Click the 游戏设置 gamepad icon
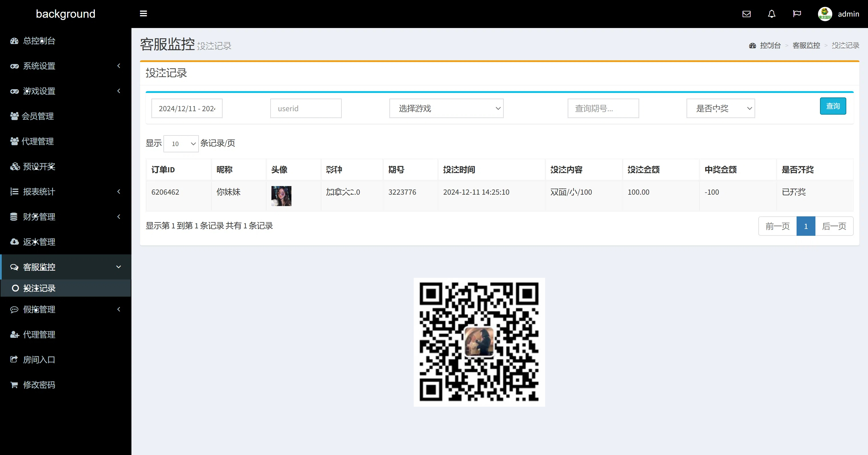Image resolution: width=868 pixels, height=455 pixels. (x=14, y=91)
